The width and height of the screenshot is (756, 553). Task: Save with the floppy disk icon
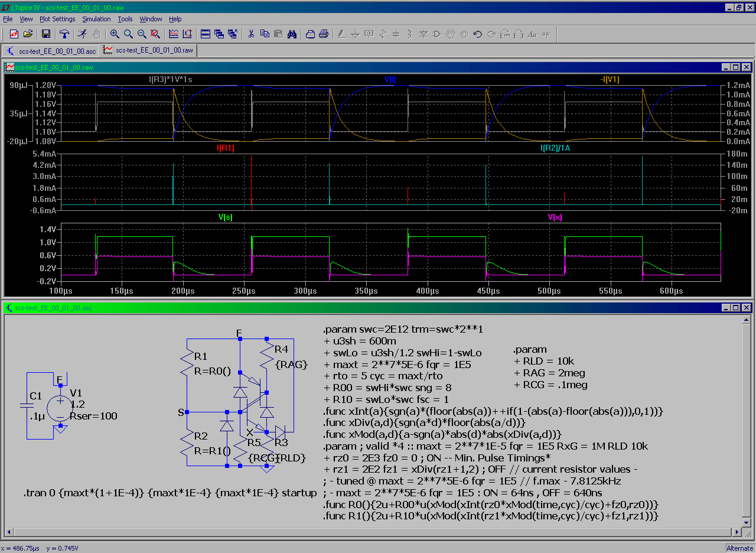pos(45,34)
